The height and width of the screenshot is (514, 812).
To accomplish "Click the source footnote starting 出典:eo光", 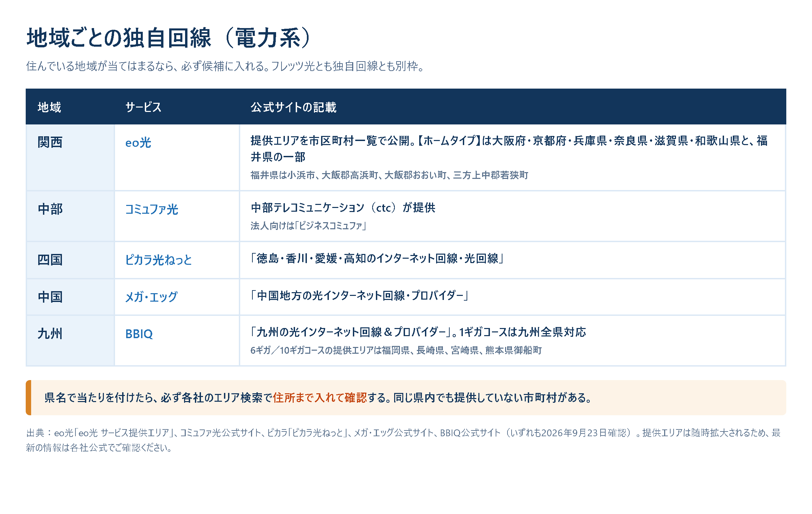I will [403, 440].
